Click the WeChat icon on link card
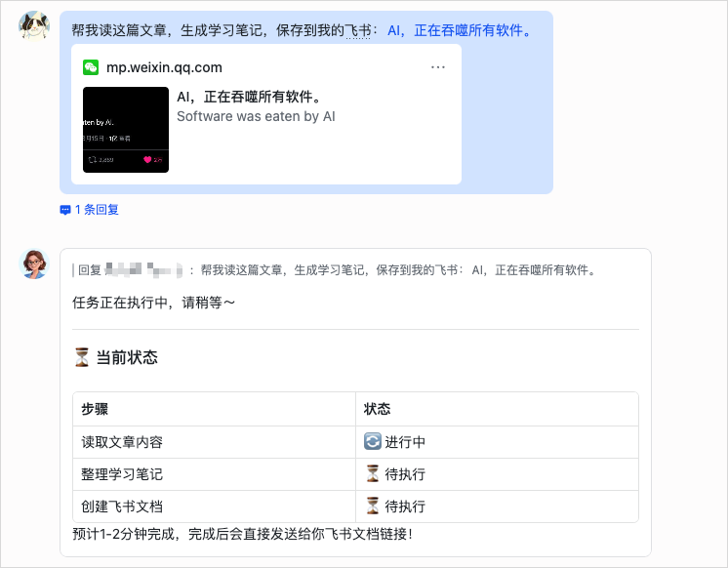Screen dimensions: 728x568 (x=91, y=67)
